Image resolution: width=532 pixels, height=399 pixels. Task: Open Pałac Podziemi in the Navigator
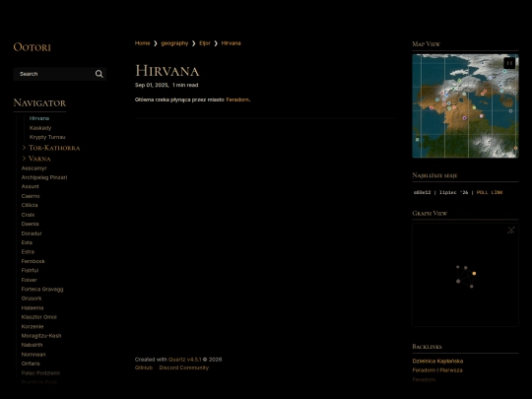40,373
